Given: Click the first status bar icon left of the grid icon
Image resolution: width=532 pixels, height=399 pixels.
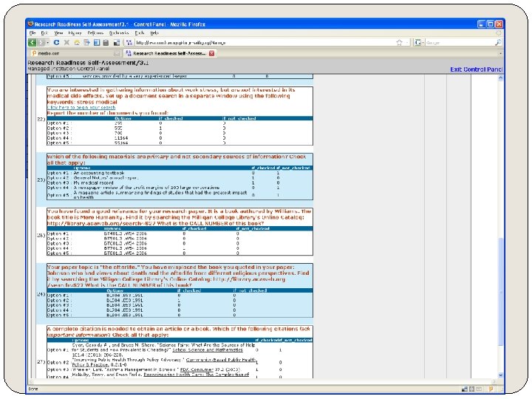Looking at the screenshot, I should (465, 389).
